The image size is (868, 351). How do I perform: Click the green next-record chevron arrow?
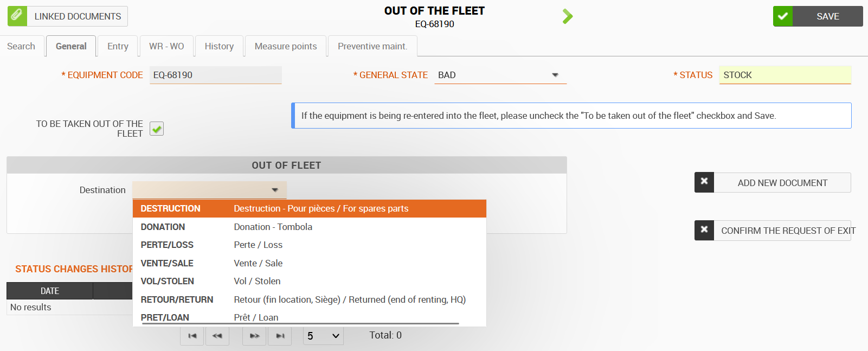(568, 16)
